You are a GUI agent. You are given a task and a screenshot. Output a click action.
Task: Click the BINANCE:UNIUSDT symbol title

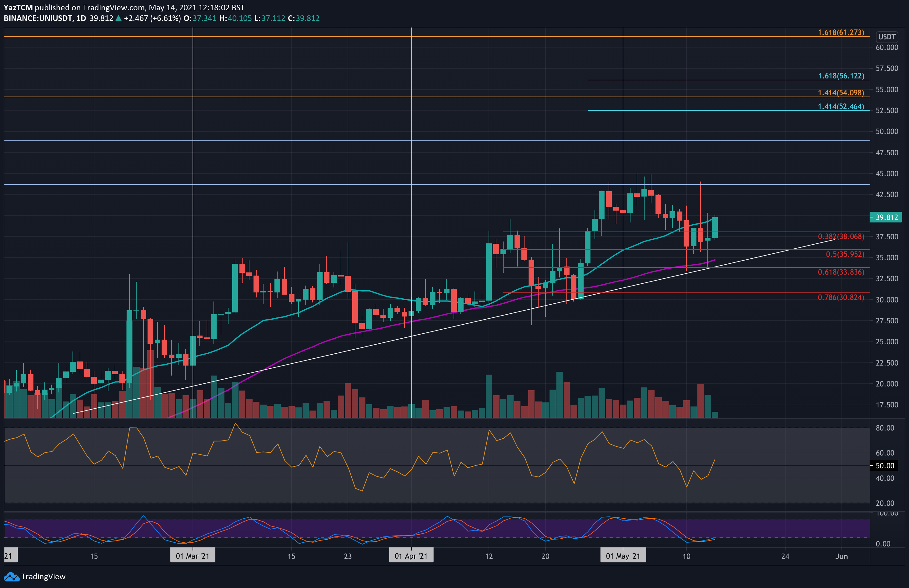[x=38, y=18]
